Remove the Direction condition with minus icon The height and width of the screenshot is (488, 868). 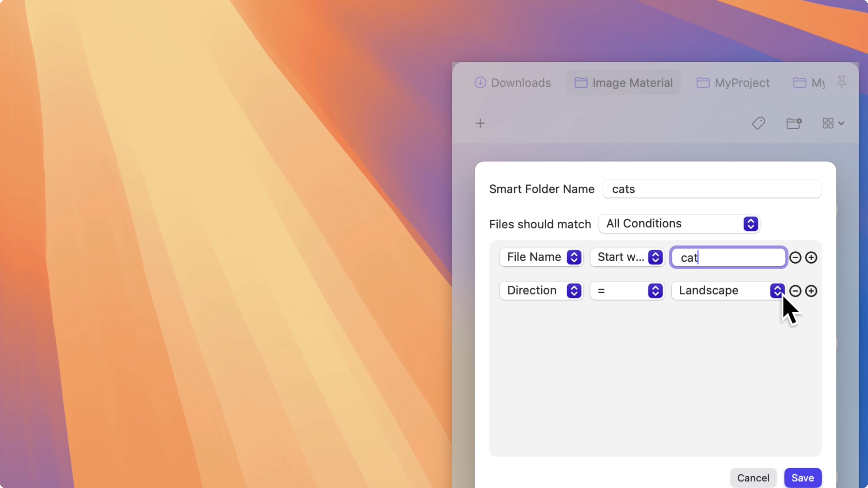pyautogui.click(x=795, y=291)
